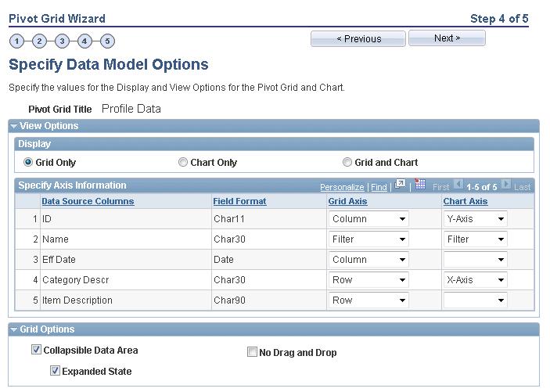Collapse the View Options section

click(x=13, y=126)
